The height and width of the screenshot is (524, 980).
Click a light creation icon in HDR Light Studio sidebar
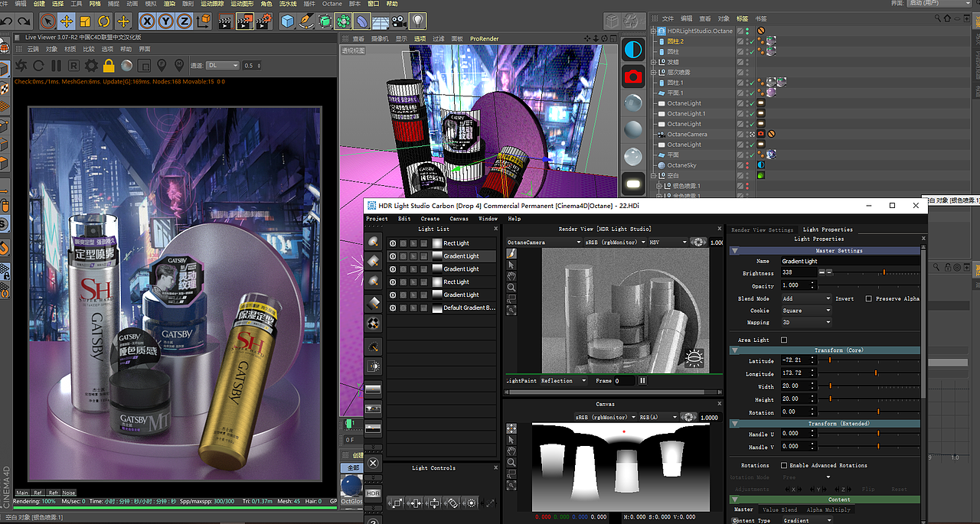coord(373,242)
